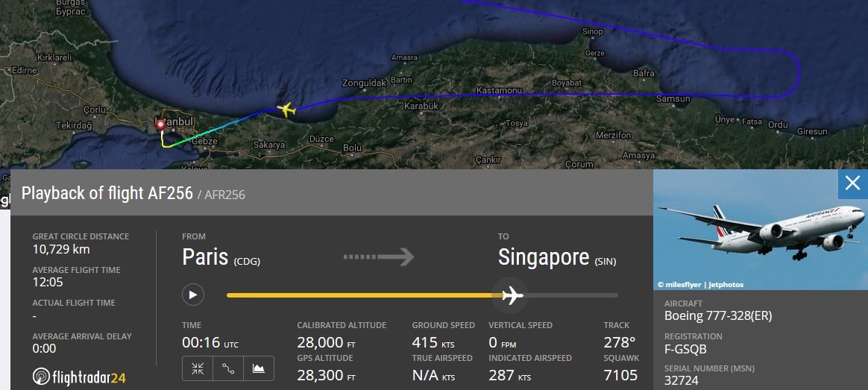Image resolution: width=868 pixels, height=390 pixels.
Task: Click the 0 FPM vertical speed value
Action: tap(502, 342)
